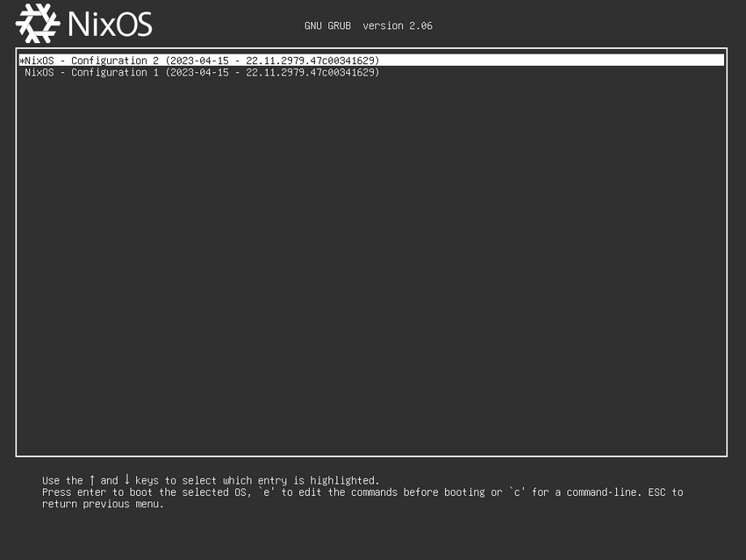The image size is (746, 560).
Task: Click the "return previous menu" text
Action: click(103, 505)
